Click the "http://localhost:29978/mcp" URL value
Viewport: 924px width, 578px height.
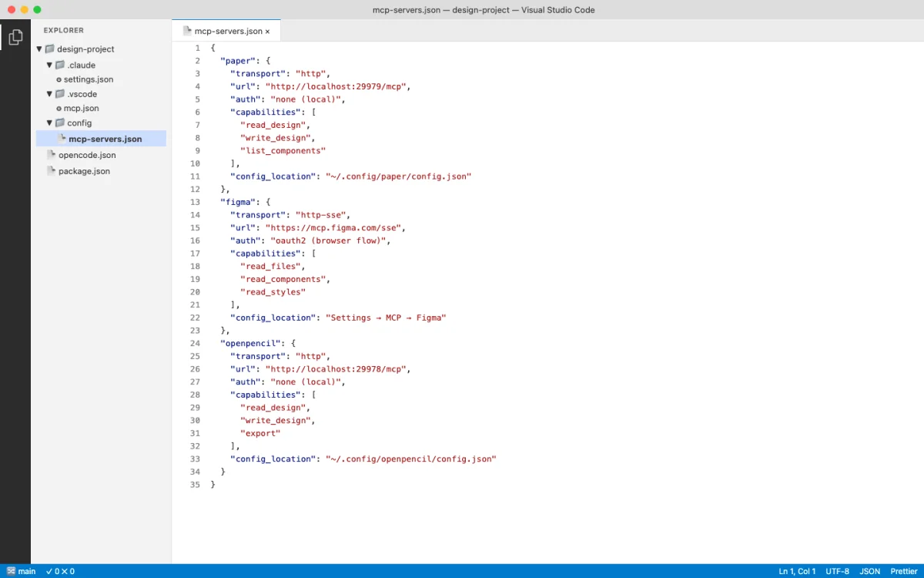(337, 369)
